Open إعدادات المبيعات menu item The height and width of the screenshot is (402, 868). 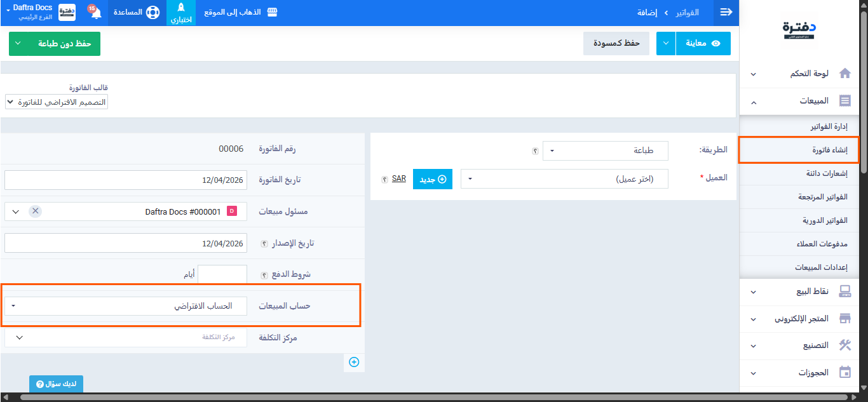[799, 267]
